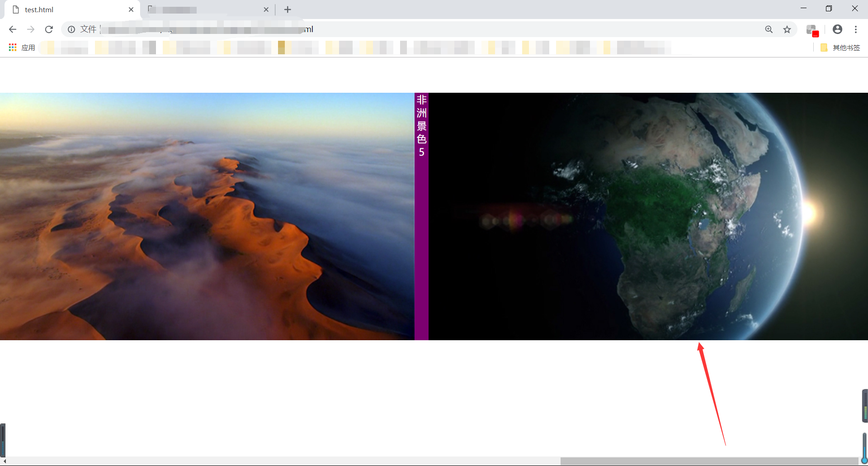868x466 pixels.
Task: Switch to the second browser tab
Action: (208, 10)
